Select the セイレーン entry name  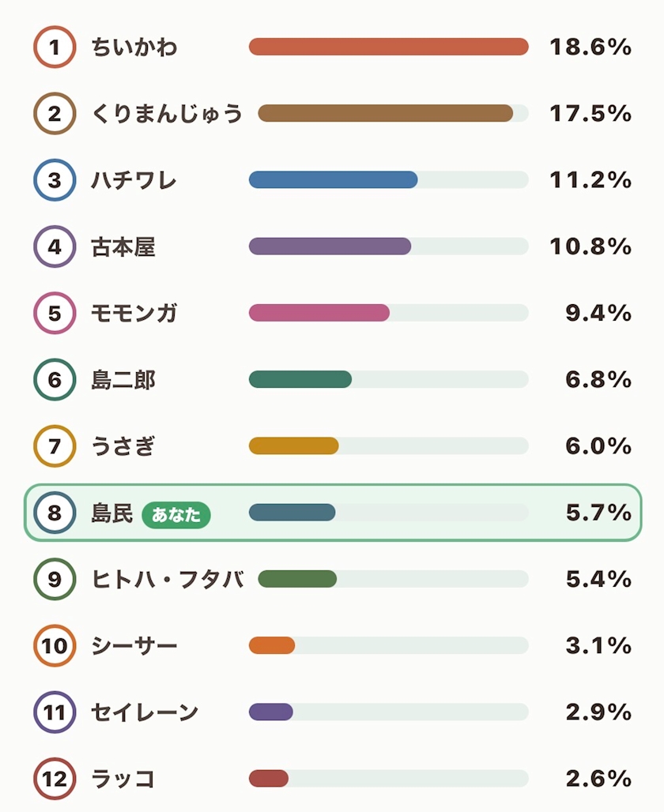click(x=145, y=712)
